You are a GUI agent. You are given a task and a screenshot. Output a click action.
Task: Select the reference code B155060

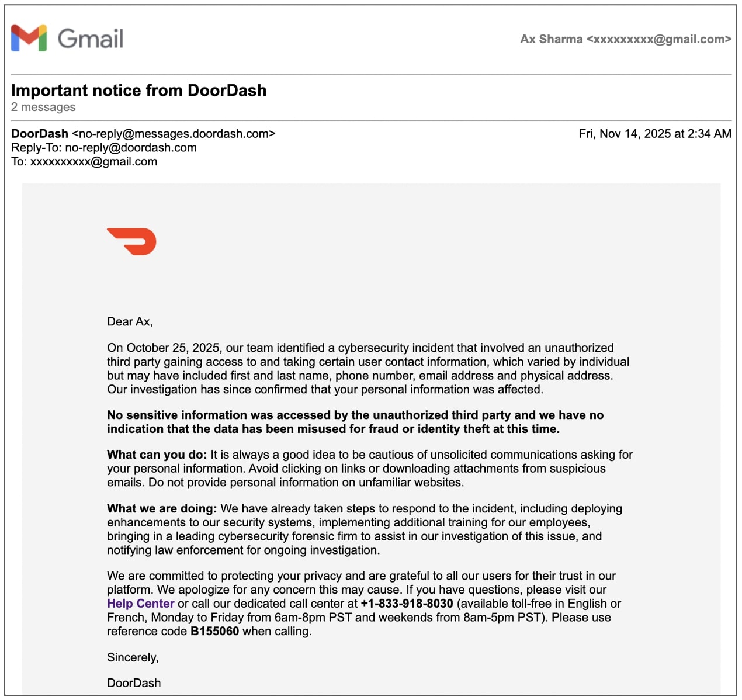click(214, 631)
